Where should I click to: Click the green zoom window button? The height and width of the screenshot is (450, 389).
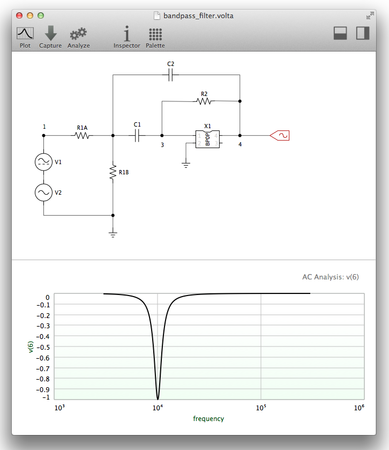(x=41, y=15)
